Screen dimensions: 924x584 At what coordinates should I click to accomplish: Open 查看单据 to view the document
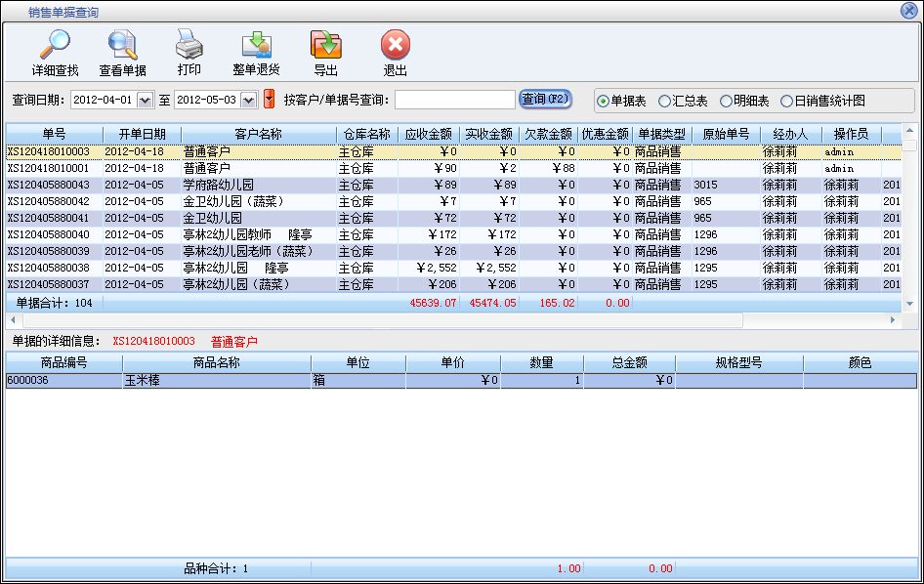[123, 46]
